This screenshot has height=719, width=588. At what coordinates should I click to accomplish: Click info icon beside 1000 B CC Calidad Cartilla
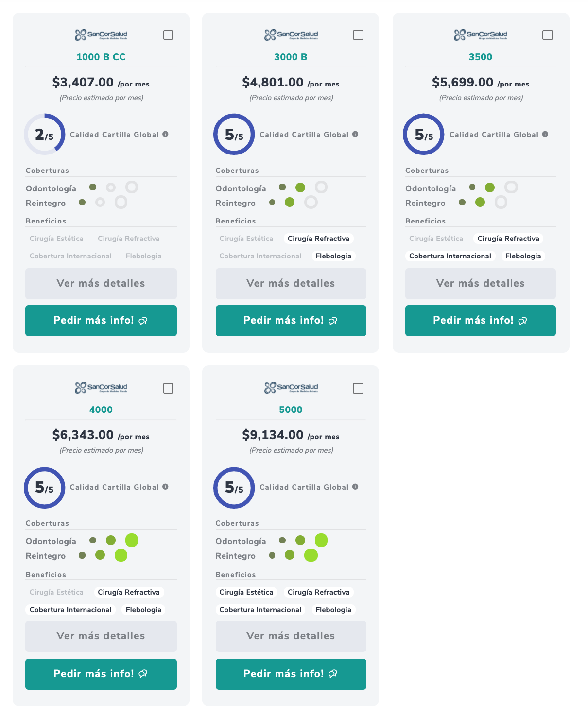coord(166,134)
